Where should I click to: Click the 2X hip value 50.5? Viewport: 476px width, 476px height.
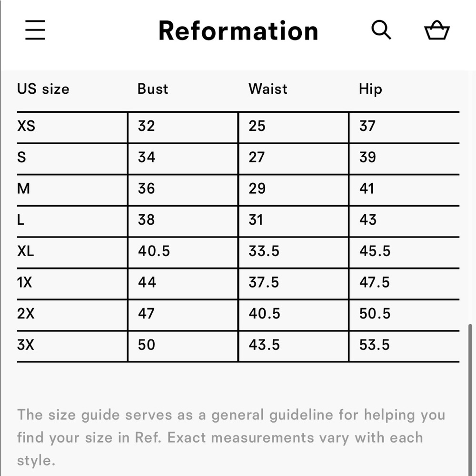tap(375, 314)
